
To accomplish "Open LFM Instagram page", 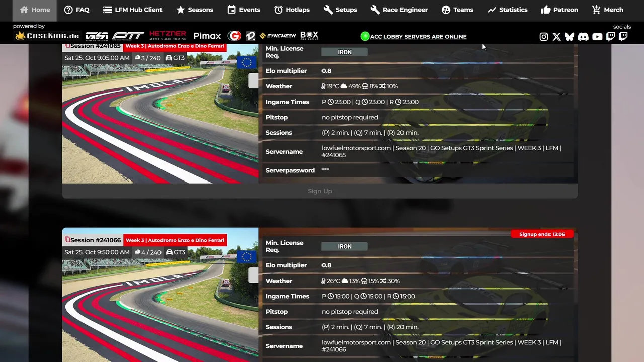I will [x=544, y=36].
